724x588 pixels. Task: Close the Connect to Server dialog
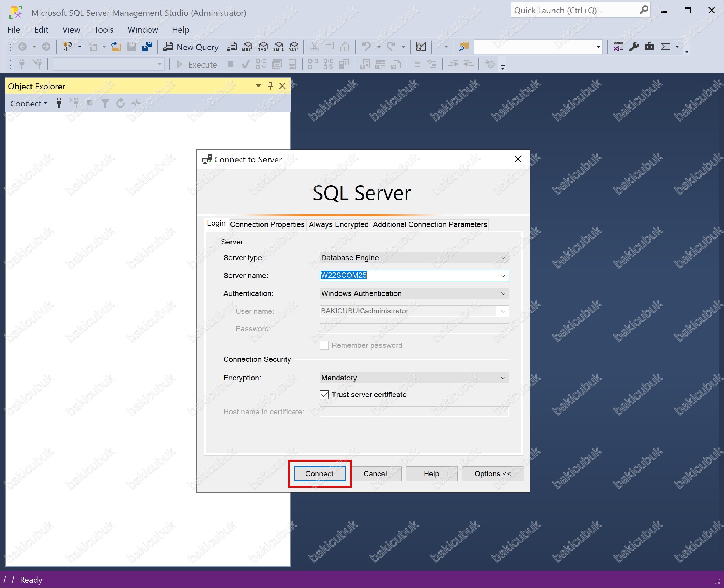coord(518,159)
